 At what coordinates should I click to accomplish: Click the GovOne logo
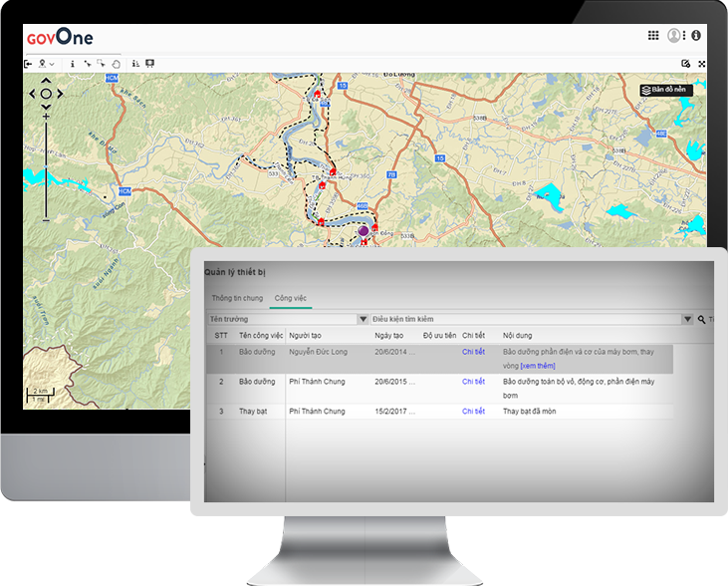[60, 38]
